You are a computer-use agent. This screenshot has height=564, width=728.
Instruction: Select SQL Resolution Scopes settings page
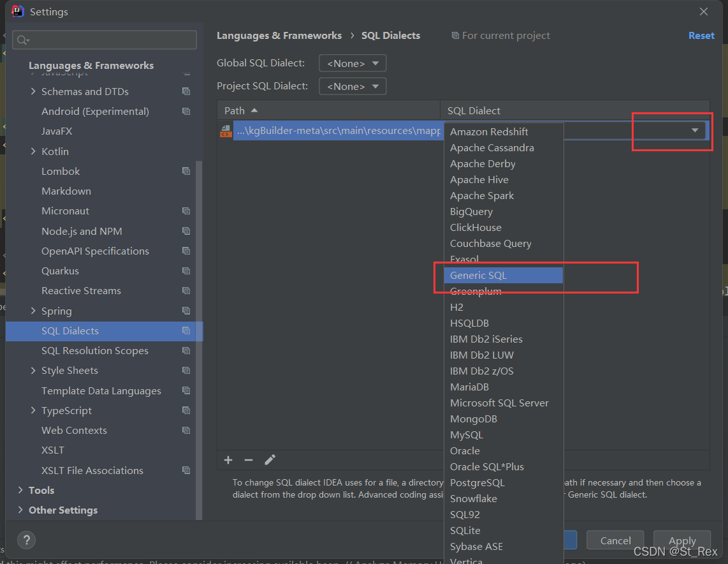(x=95, y=351)
